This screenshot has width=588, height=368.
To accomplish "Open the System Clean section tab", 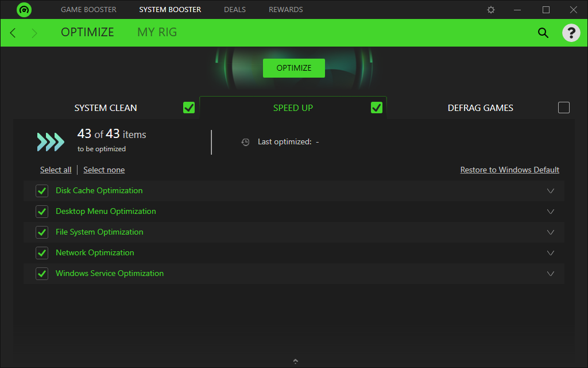I will (x=106, y=108).
